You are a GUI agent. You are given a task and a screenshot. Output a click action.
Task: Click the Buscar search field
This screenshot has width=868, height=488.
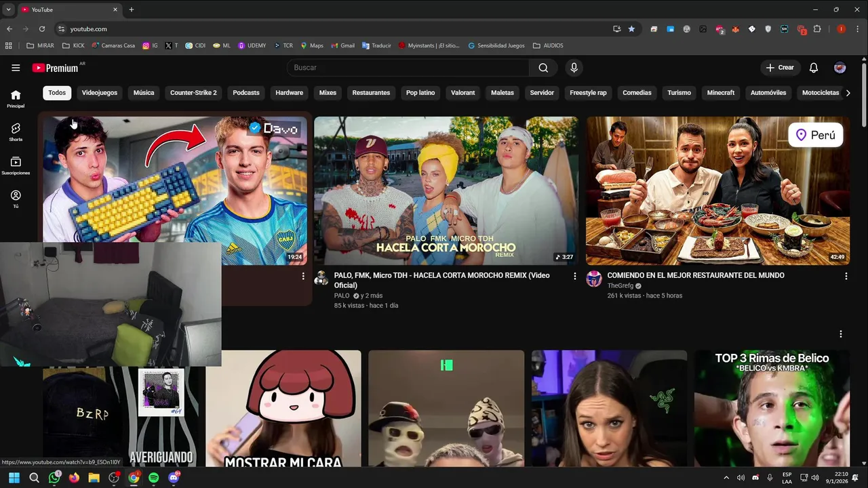(x=408, y=68)
